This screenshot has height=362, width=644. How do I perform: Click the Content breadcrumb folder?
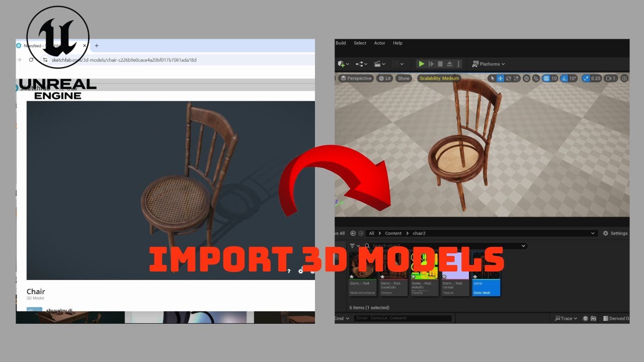coord(393,233)
